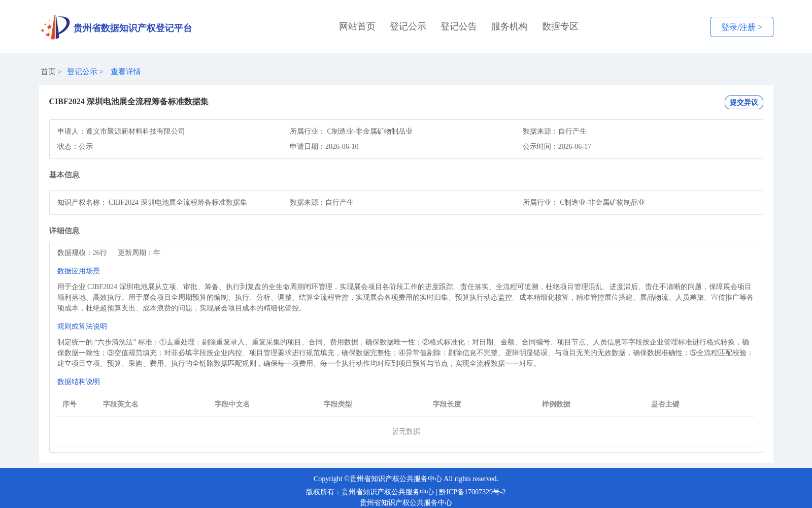This screenshot has height=508, width=812.
Task: Open the 登记公示 navigation item
Action: coord(408,26)
